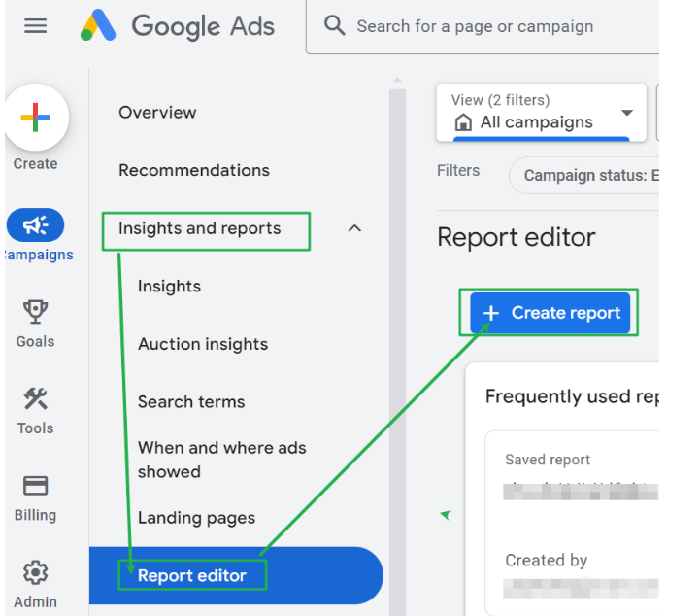Click the Create plus button
The height and width of the screenshot is (616, 700).
pos(36,117)
